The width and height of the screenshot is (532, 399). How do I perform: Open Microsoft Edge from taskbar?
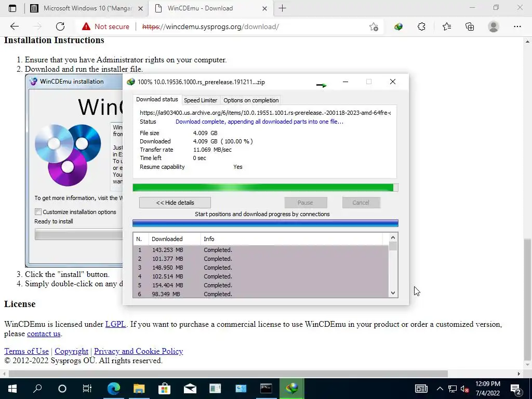[114, 389]
